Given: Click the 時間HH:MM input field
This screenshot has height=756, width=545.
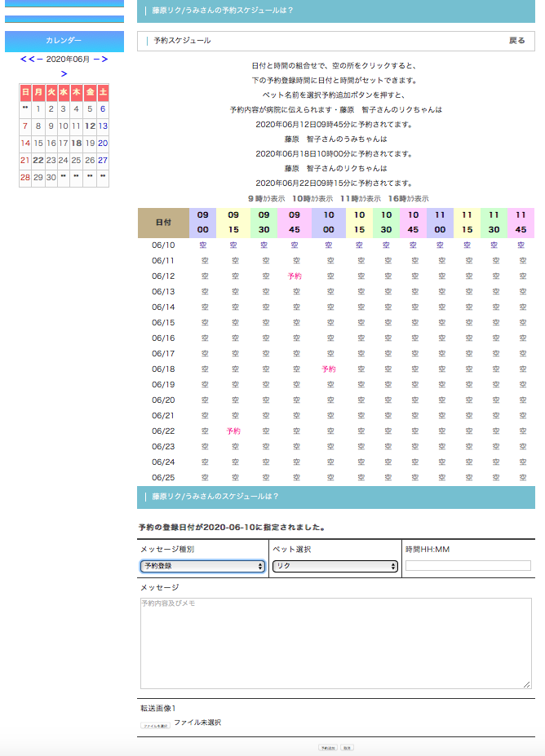Looking at the screenshot, I should coord(467,566).
